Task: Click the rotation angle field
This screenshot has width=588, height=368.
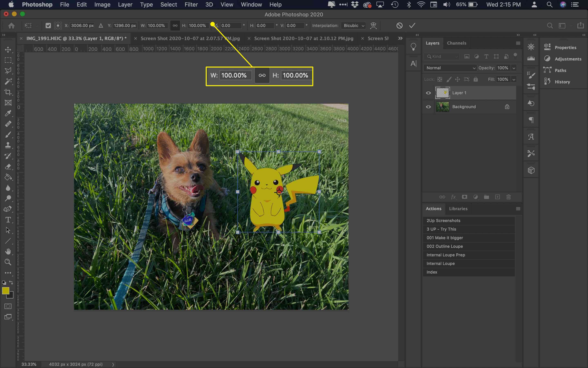Action: click(x=231, y=26)
